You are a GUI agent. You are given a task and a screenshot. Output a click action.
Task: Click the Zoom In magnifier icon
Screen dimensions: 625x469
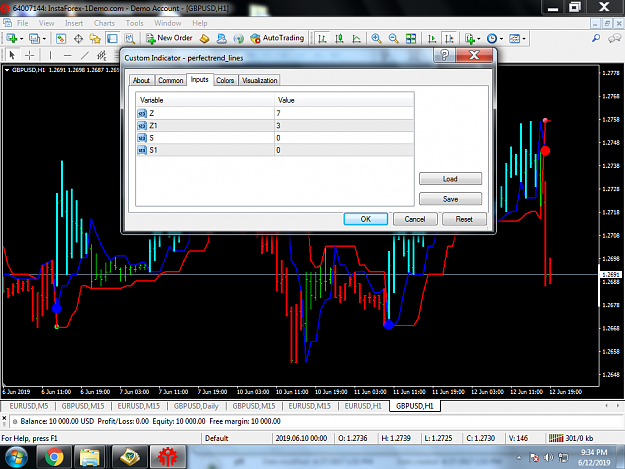[376, 39]
